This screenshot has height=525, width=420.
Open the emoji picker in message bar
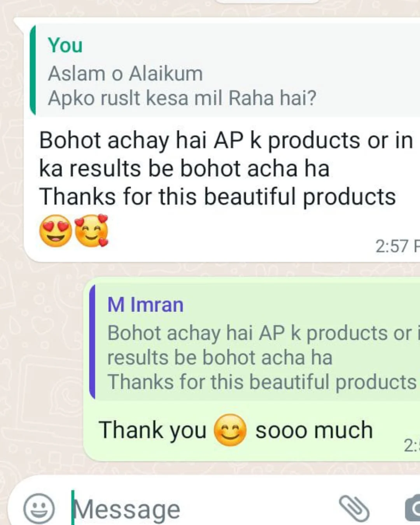click(x=39, y=508)
